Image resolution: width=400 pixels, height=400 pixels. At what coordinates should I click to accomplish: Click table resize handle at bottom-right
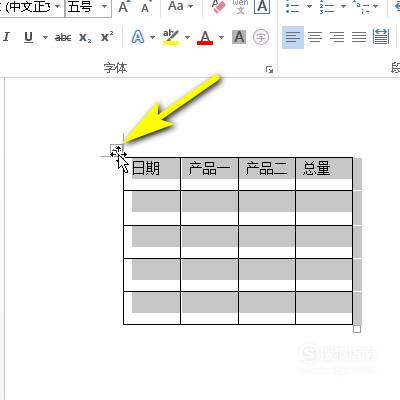tap(357, 329)
